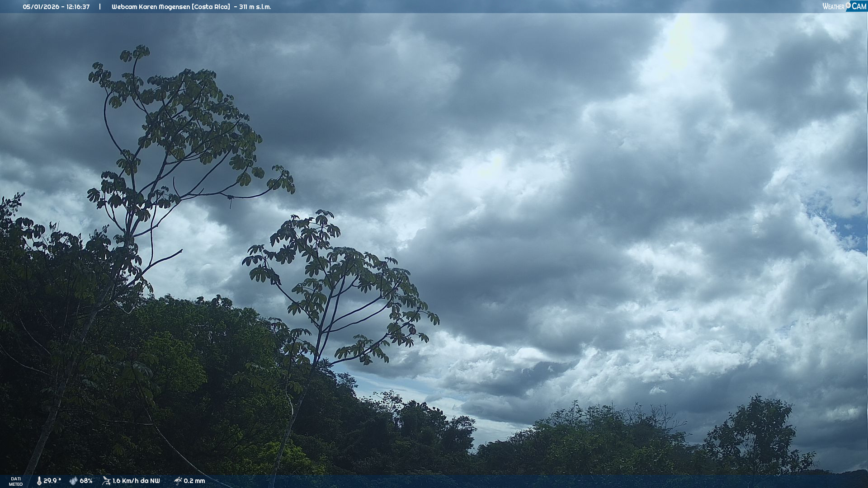Click the 1.6 Km/h da NW wind reading
This screenshot has height=488, width=868.
click(136, 481)
